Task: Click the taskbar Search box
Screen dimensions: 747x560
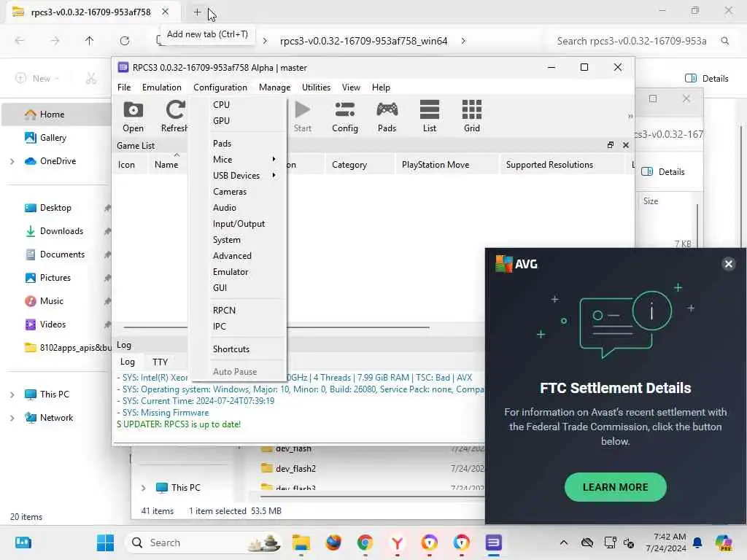Action: (x=204, y=542)
